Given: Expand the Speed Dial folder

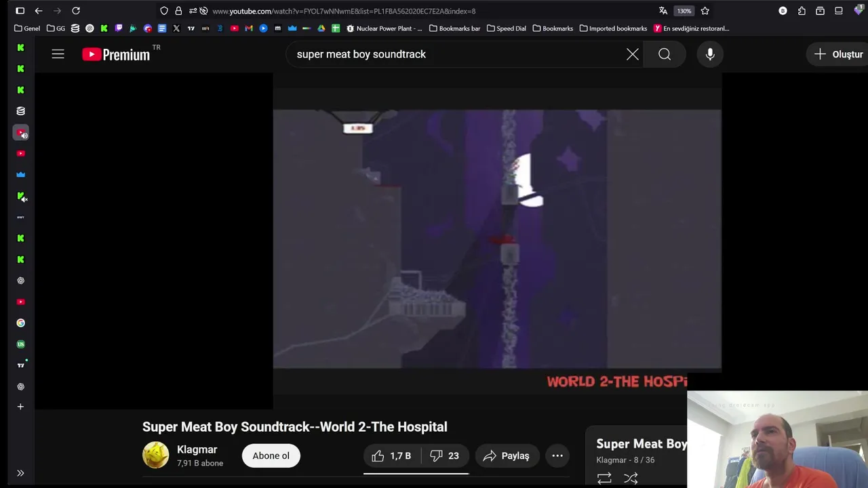Looking at the screenshot, I should pos(506,28).
